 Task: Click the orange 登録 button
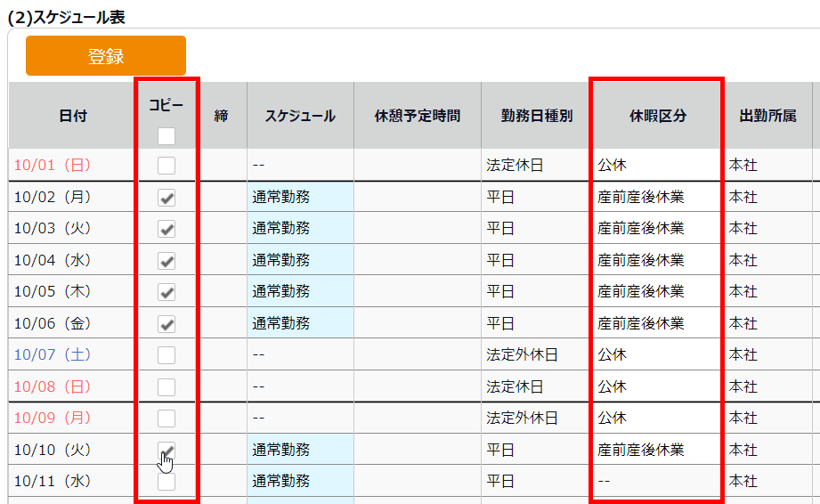coord(106,56)
